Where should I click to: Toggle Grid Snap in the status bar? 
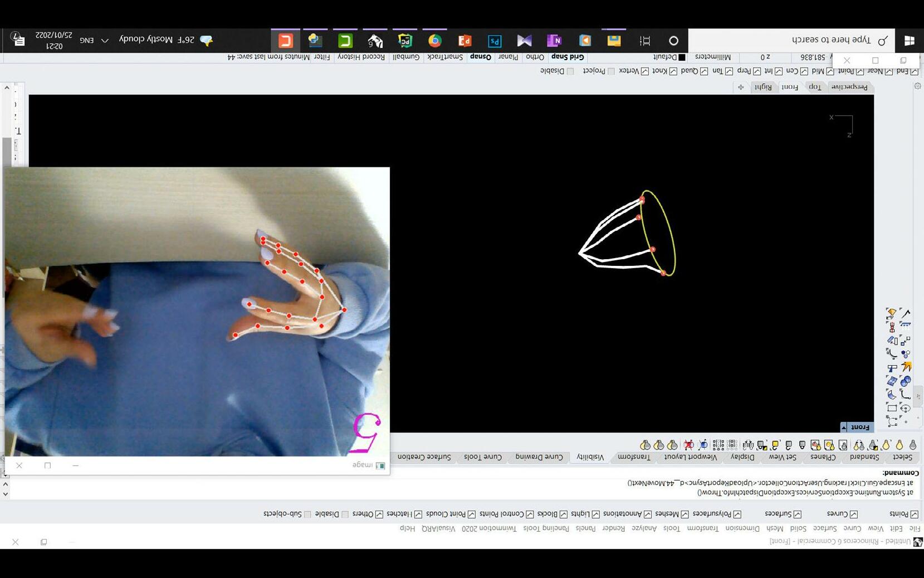[568, 57]
